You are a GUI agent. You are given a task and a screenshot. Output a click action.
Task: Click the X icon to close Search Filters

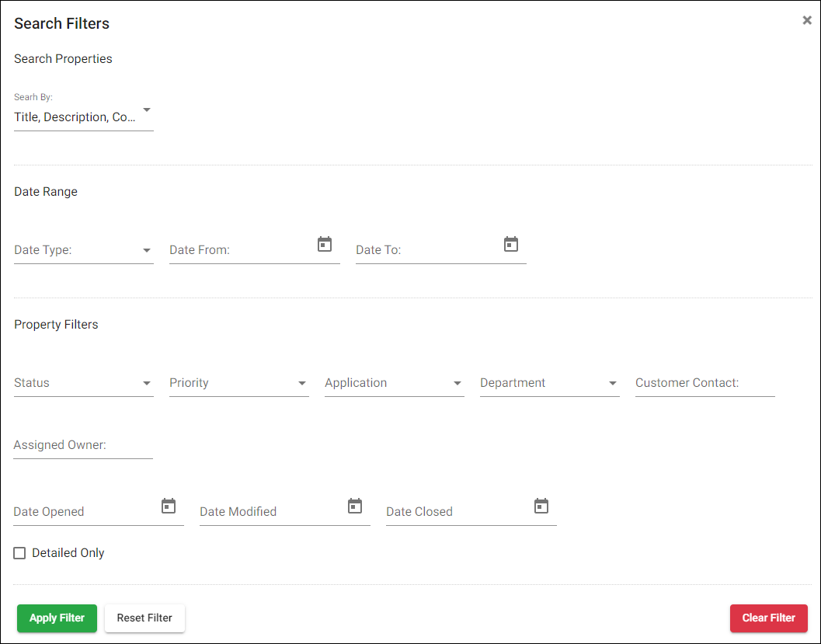point(807,20)
